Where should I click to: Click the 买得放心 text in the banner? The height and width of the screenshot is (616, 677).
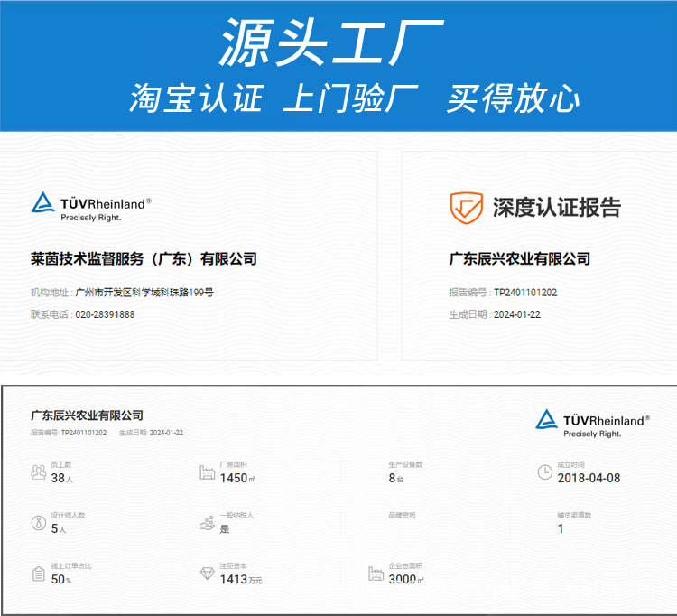click(x=513, y=98)
